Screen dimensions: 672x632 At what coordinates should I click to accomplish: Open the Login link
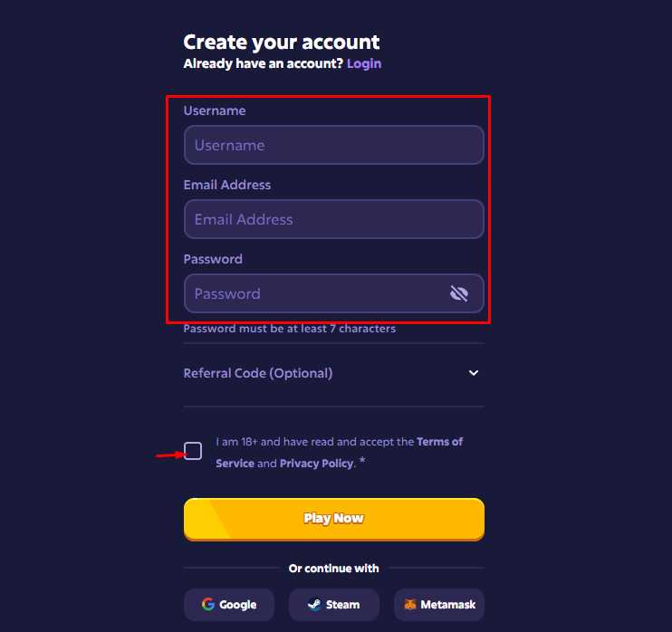pyautogui.click(x=364, y=63)
